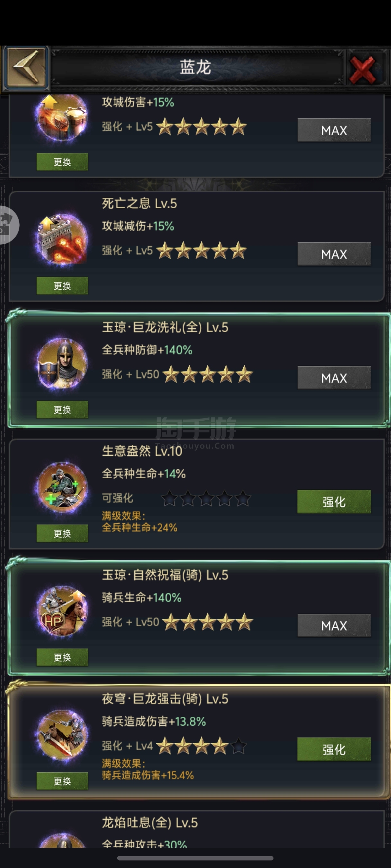Tap MAX button beside 死亡之息
The image size is (391, 868).
(334, 254)
